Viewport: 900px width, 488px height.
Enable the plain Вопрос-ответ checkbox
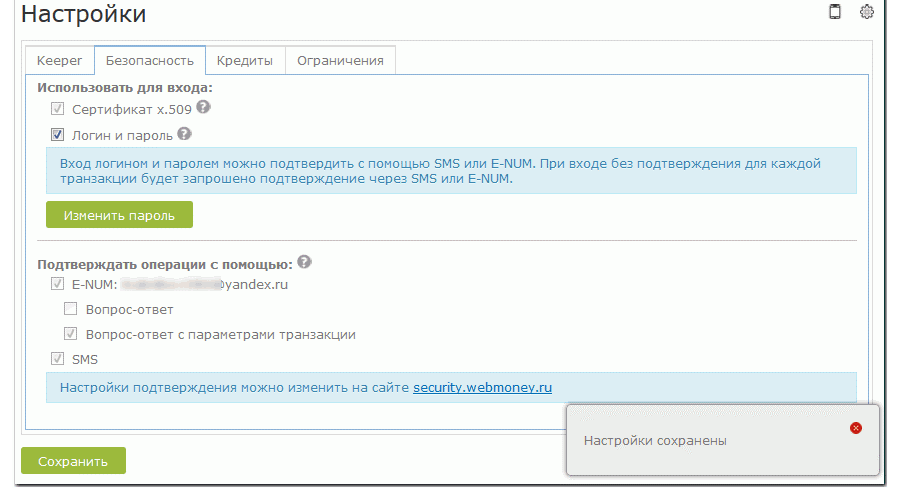[x=71, y=310]
